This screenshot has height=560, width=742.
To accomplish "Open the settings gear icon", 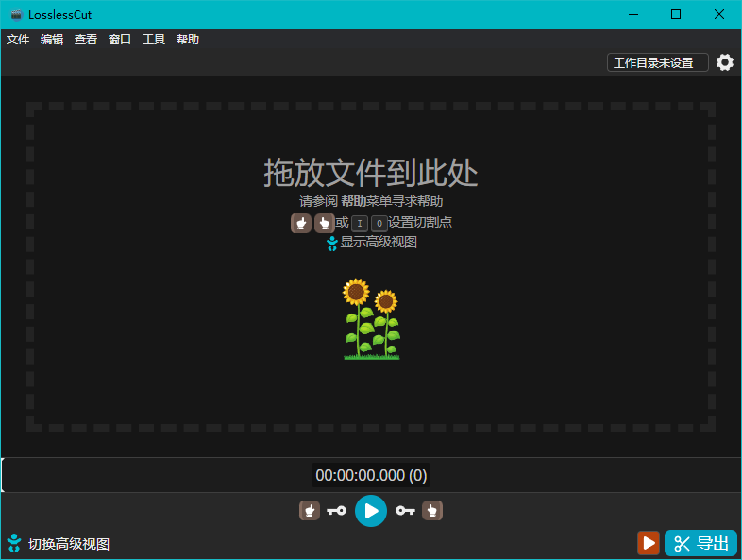I will 724,62.
